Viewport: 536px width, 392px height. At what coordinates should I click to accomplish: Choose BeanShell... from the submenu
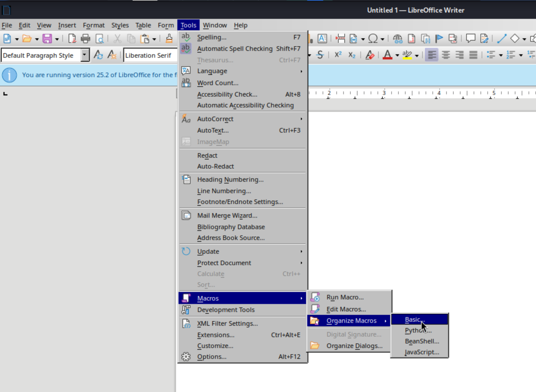(419, 341)
